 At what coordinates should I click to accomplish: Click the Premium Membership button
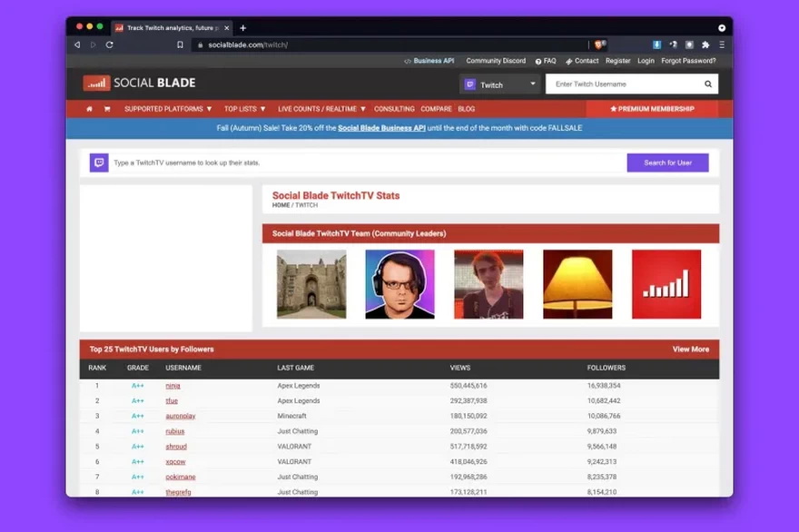(x=652, y=109)
